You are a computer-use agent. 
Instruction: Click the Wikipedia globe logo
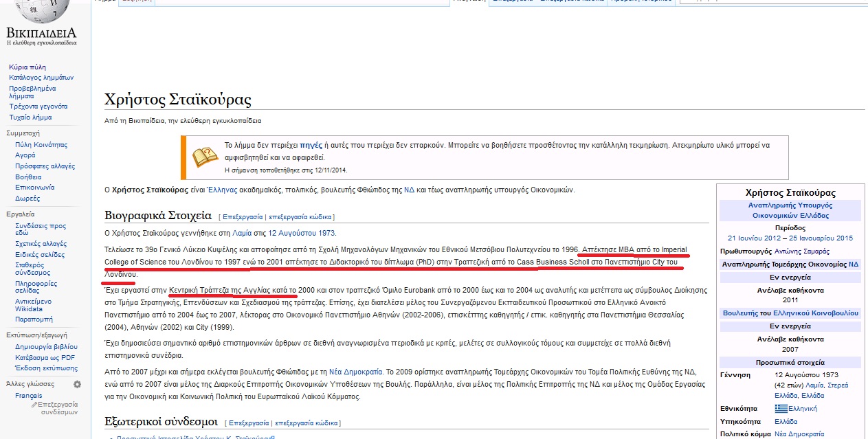[43, 10]
